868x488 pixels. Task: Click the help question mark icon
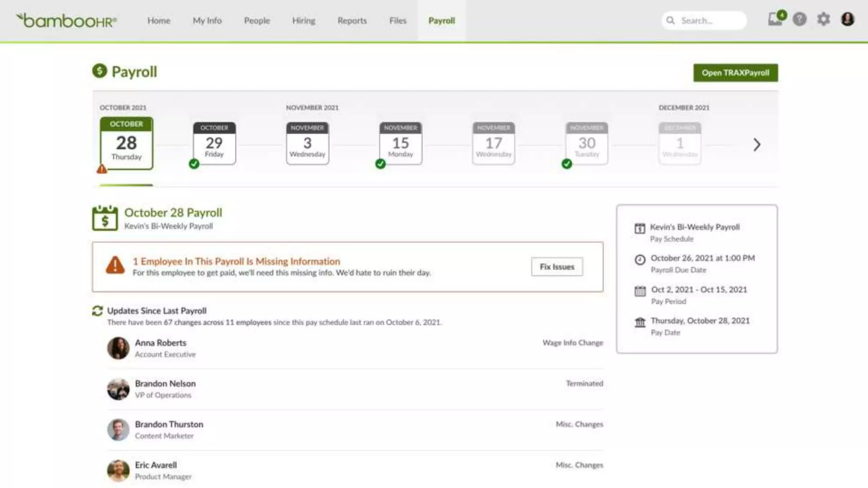click(x=799, y=19)
